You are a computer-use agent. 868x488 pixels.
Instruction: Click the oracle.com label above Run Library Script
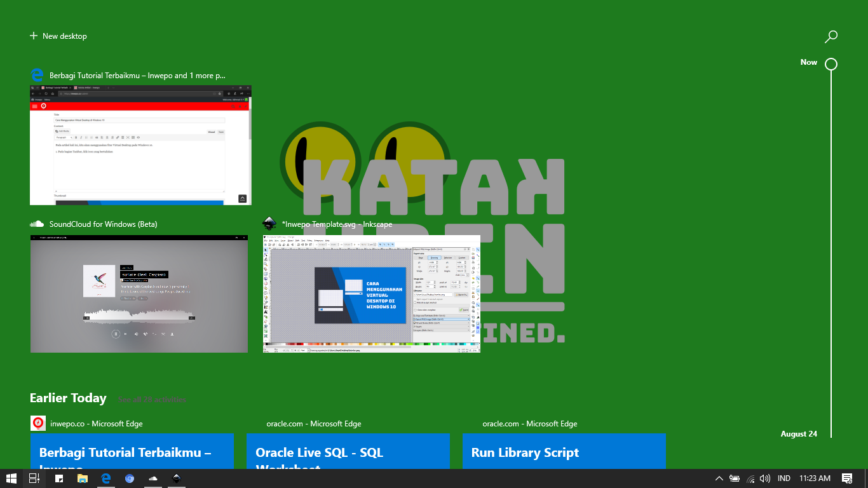tap(530, 424)
